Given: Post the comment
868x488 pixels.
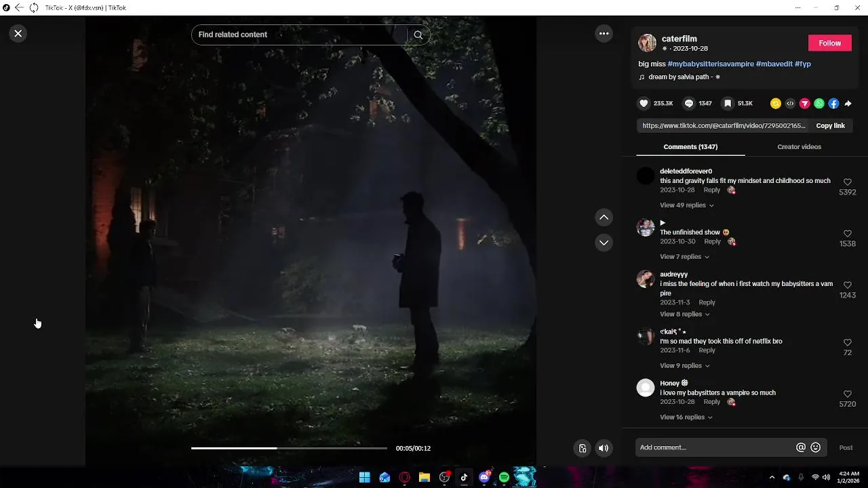Looking at the screenshot, I should click(846, 447).
